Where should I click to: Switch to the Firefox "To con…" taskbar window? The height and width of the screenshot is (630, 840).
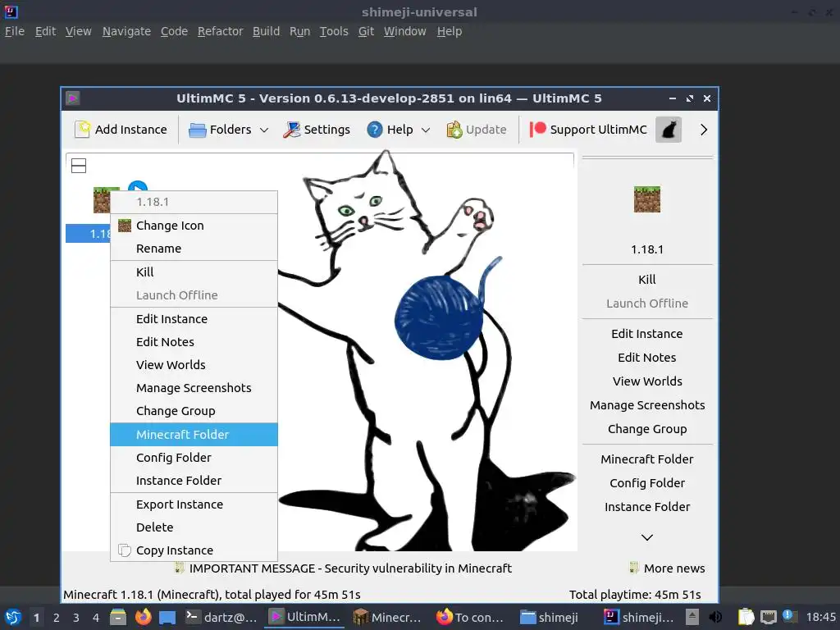tap(470, 617)
